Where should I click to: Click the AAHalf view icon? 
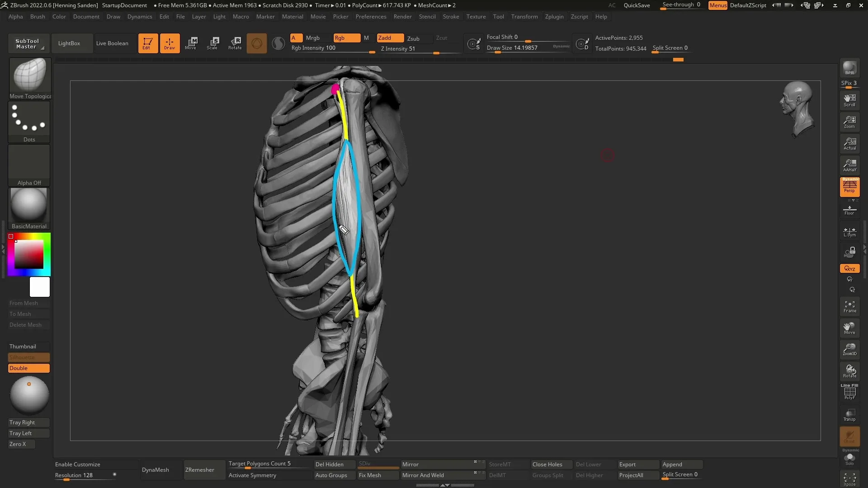[849, 165]
